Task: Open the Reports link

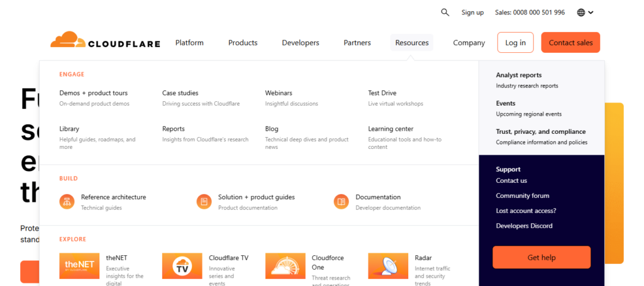Action: coord(174,129)
